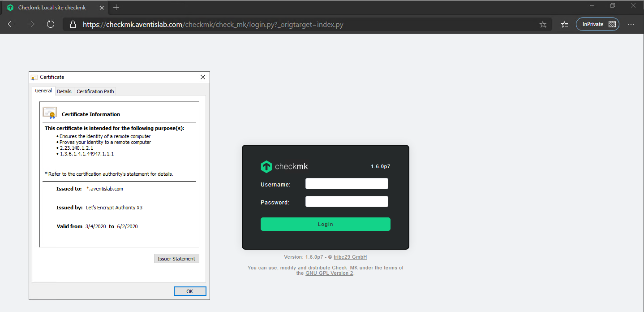Image resolution: width=644 pixels, height=312 pixels.
Task: Open the favorites bar icon next to address bar
Action: coord(564,24)
